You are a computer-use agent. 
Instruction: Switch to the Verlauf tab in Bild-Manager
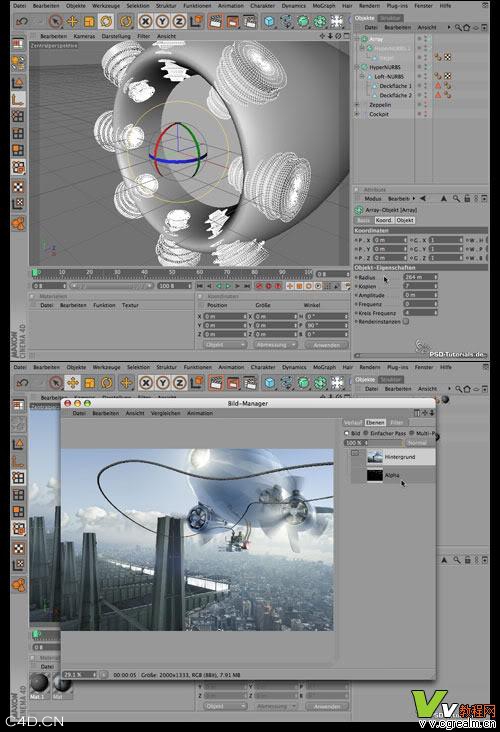[353, 422]
